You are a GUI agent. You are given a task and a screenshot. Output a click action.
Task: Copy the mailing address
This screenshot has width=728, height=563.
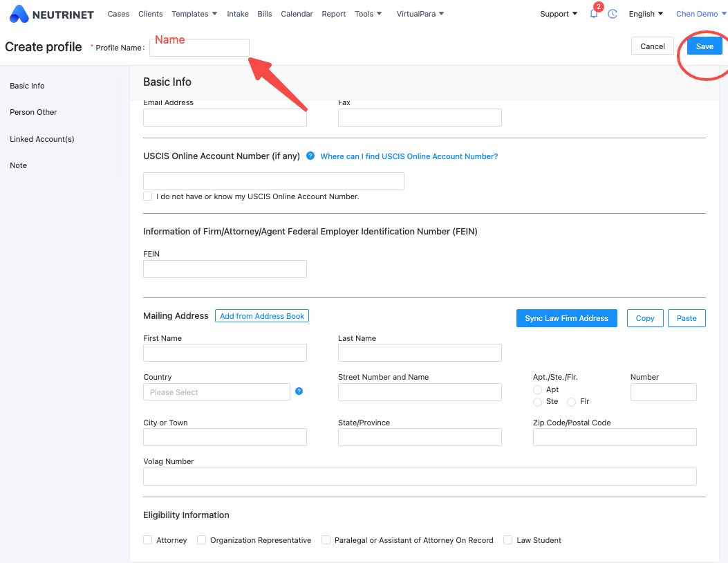click(645, 318)
